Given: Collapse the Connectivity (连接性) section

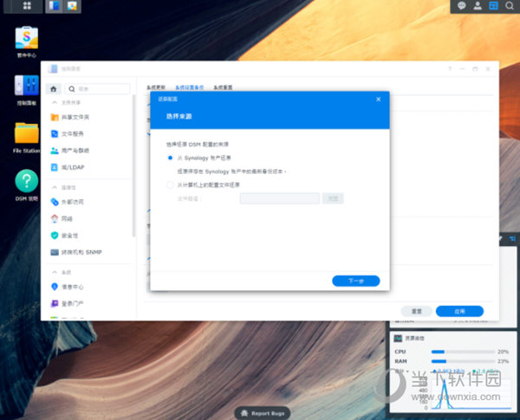Looking at the screenshot, I should pos(55,187).
